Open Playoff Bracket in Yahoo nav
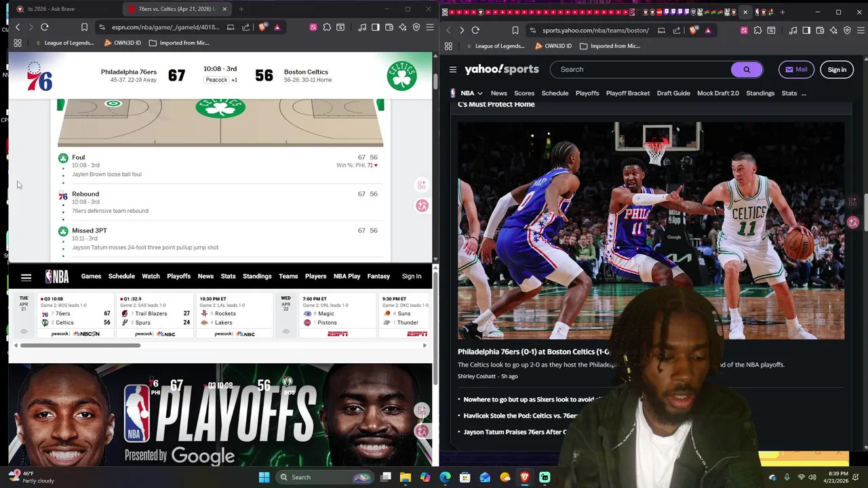This screenshot has height=488, width=868. pyautogui.click(x=627, y=93)
